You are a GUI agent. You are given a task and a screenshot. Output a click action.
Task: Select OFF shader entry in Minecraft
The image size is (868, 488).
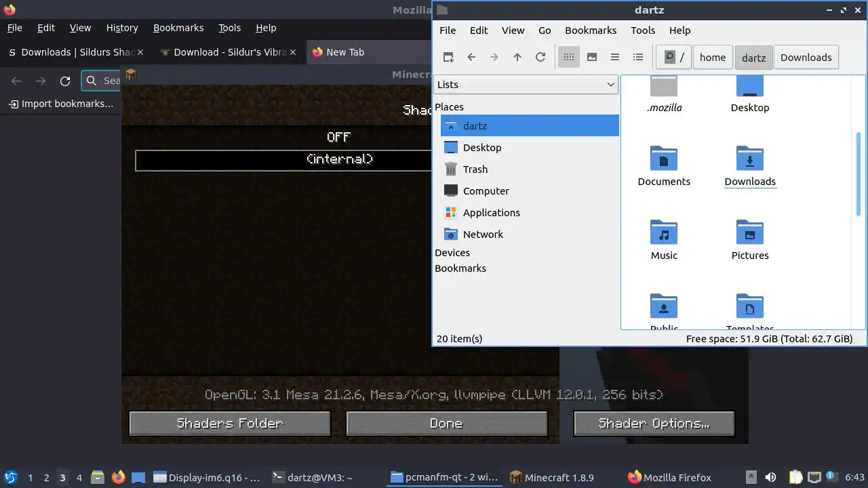pyautogui.click(x=338, y=138)
